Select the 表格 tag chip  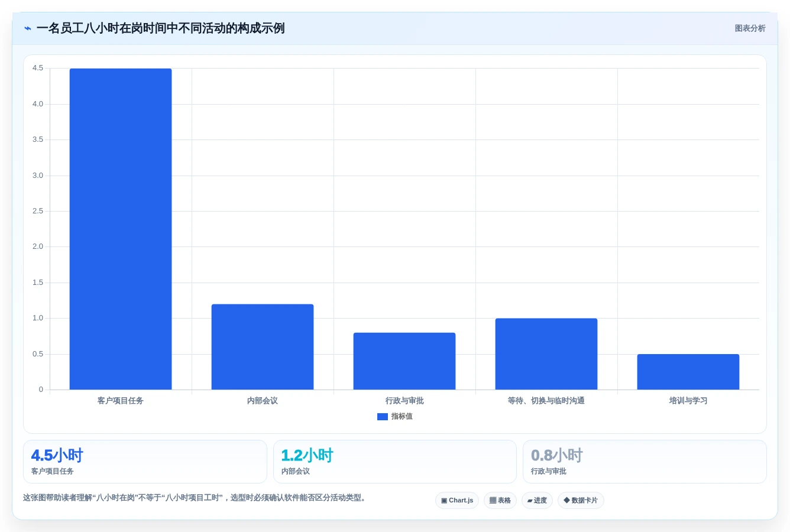pyautogui.click(x=500, y=501)
